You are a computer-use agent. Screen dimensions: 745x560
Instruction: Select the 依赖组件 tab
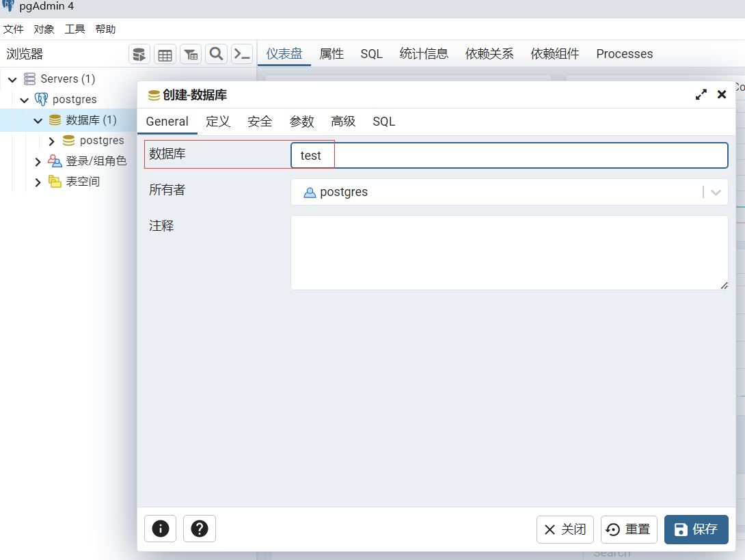[x=555, y=54]
